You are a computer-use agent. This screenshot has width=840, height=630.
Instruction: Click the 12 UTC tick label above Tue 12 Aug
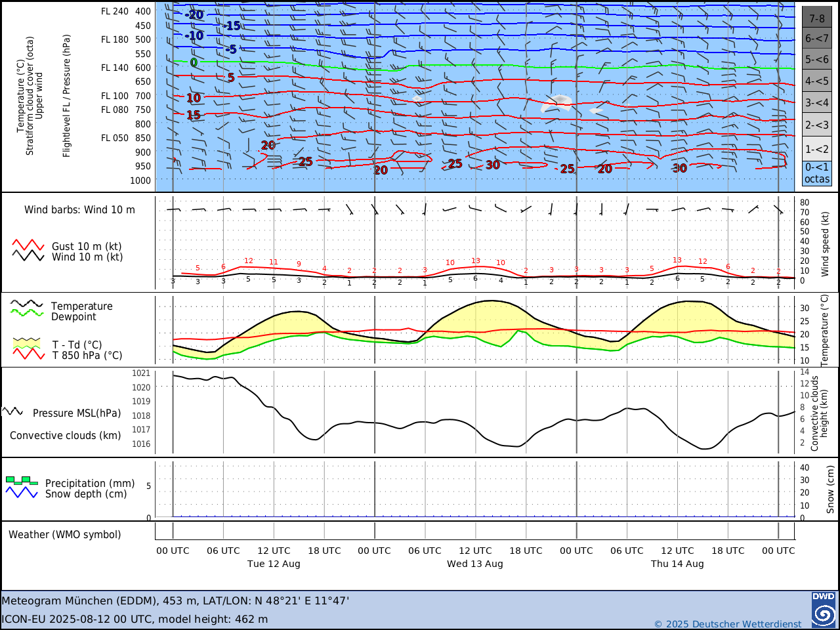tap(274, 551)
